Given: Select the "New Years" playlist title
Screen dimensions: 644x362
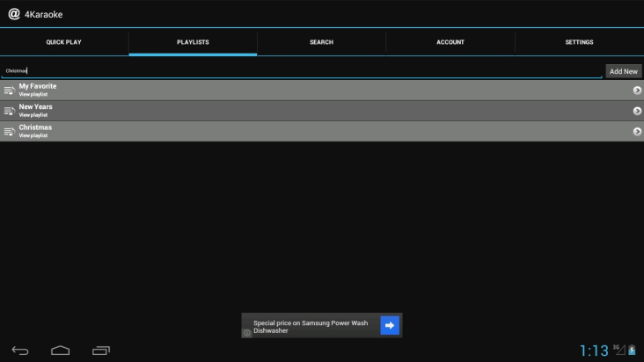Looking at the screenshot, I should coord(35,106).
